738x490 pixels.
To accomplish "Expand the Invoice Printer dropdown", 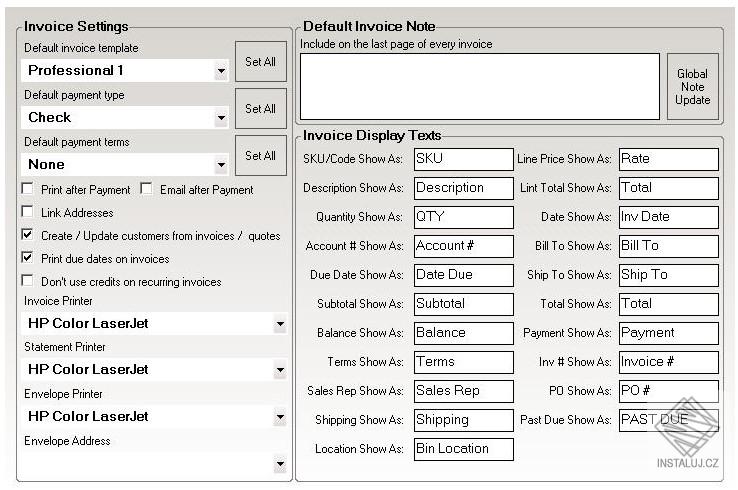I will coord(279,324).
